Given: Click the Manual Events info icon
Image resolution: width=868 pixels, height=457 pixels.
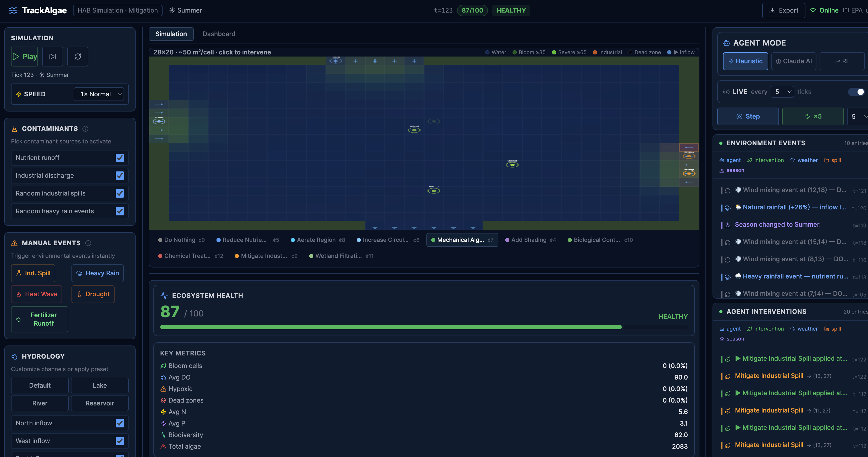Looking at the screenshot, I should click(88, 243).
